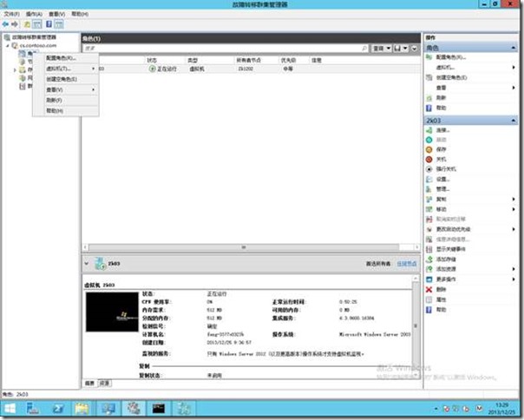Click 显示关键事件 in the actions pane
The width and height of the screenshot is (524, 420).
(x=451, y=249)
